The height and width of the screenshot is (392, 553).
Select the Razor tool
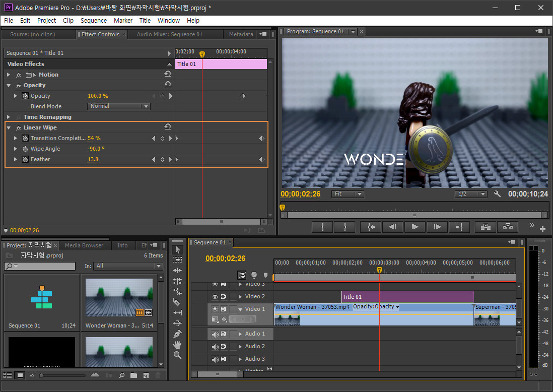click(x=177, y=302)
